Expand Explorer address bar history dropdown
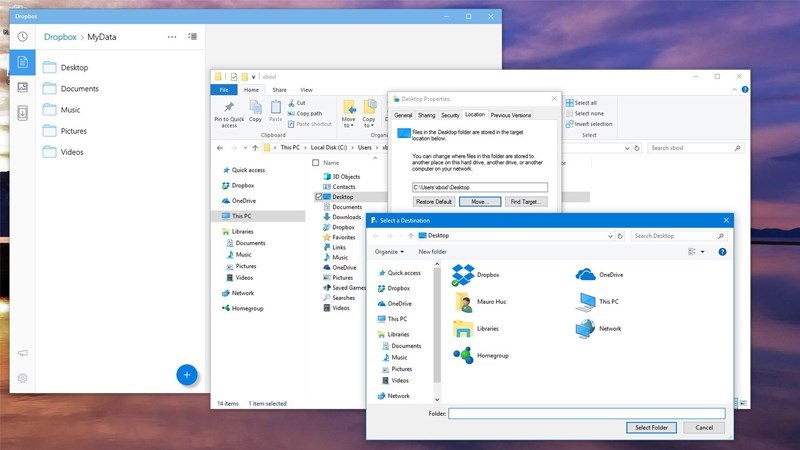This screenshot has width=800, height=450. pos(627,148)
